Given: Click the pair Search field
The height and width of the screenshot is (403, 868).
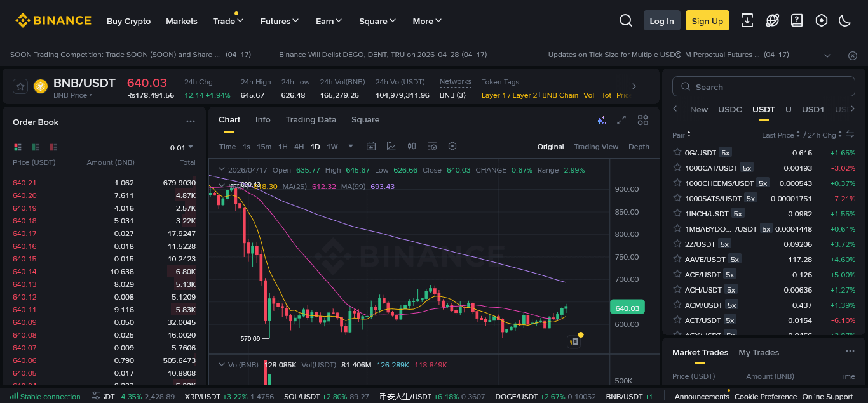Looking at the screenshot, I should [x=763, y=87].
